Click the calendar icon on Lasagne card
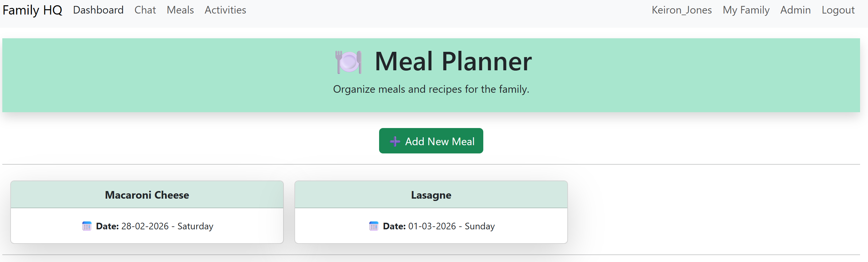This screenshot has width=868, height=262. coord(374,226)
